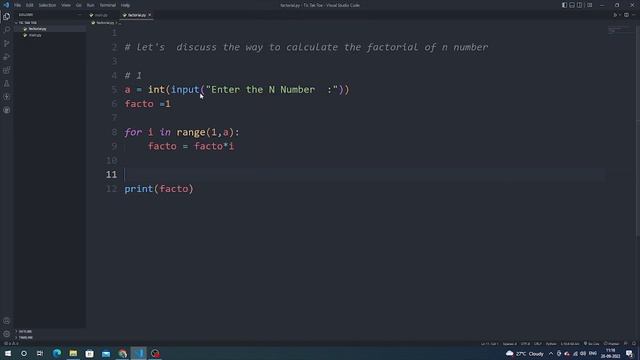Change the UTF-8 file encoding
The height and width of the screenshot is (360, 640).
tap(525, 344)
